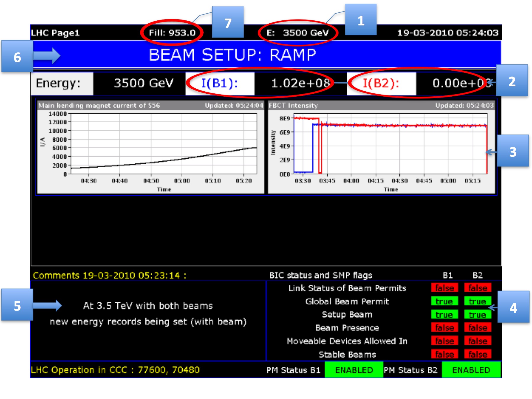
Task: Click the B1 Link Status of Beam Permits flag
Action: click(x=444, y=288)
